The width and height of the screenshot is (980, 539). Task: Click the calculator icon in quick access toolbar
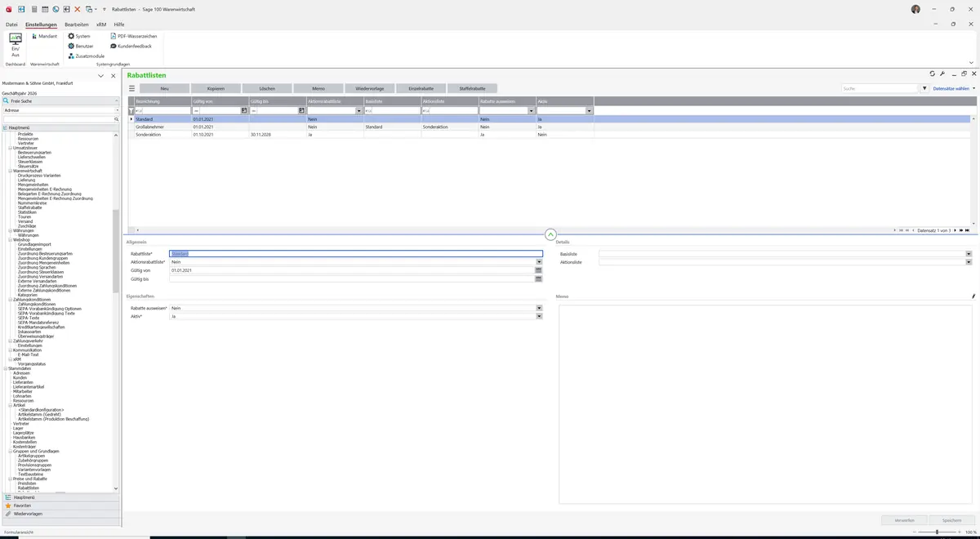pos(33,8)
